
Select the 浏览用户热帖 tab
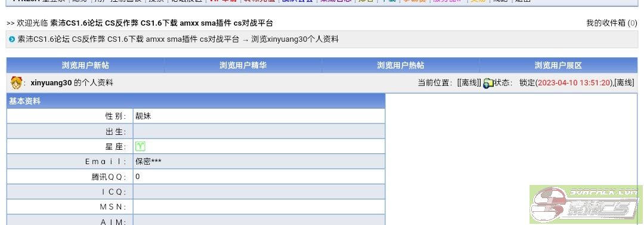pos(401,66)
